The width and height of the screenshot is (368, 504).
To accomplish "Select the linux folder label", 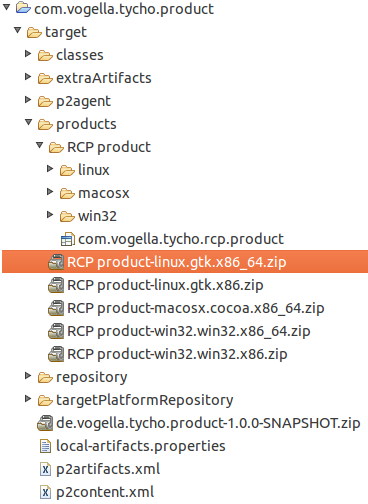I will 94,170.
